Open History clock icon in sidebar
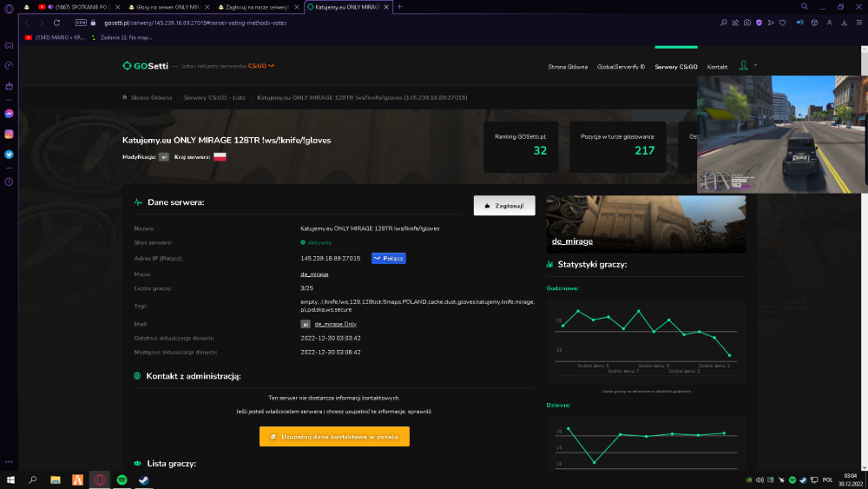This screenshot has height=489, width=868. click(x=9, y=182)
